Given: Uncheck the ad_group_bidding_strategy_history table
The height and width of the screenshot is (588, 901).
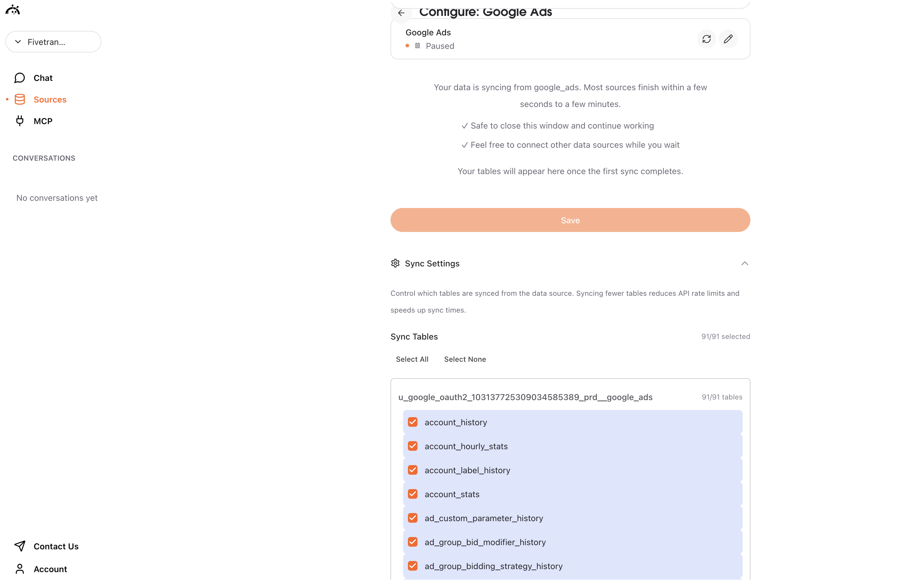Looking at the screenshot, I should 413,566.
